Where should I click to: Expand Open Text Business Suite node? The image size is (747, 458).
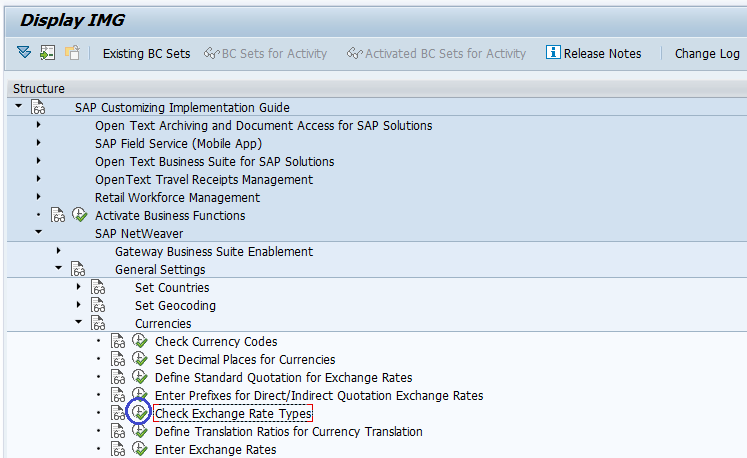click(x=39, y=161)
